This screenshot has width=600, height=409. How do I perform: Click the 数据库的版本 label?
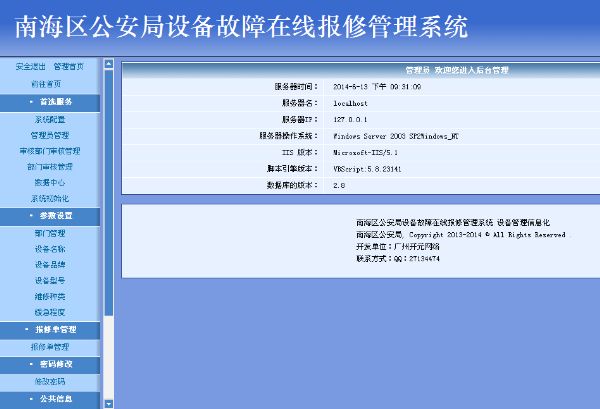[x=292, y=185]
